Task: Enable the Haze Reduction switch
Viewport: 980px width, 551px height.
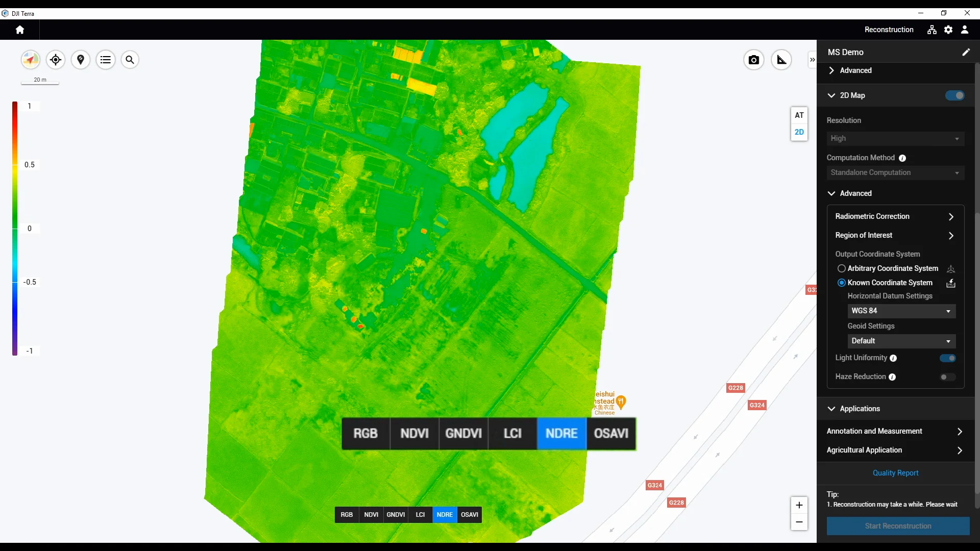Action: [x=948, y=377]
